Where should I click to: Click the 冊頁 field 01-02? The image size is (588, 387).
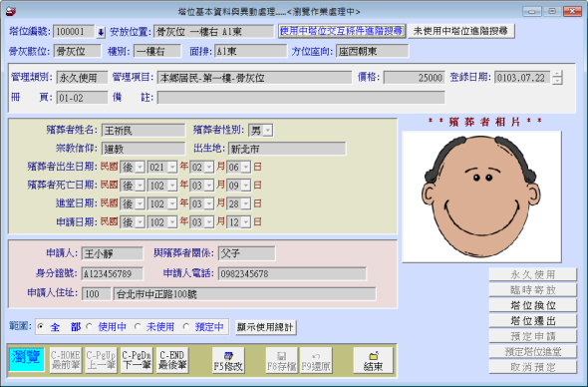pyautogui.click(x=82, y=98)
